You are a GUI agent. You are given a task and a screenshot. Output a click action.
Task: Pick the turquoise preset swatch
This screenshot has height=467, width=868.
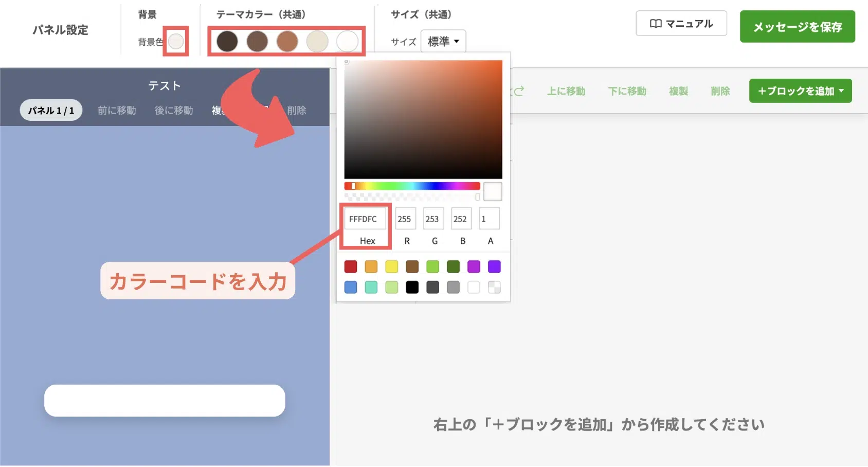tap(371, 287)
